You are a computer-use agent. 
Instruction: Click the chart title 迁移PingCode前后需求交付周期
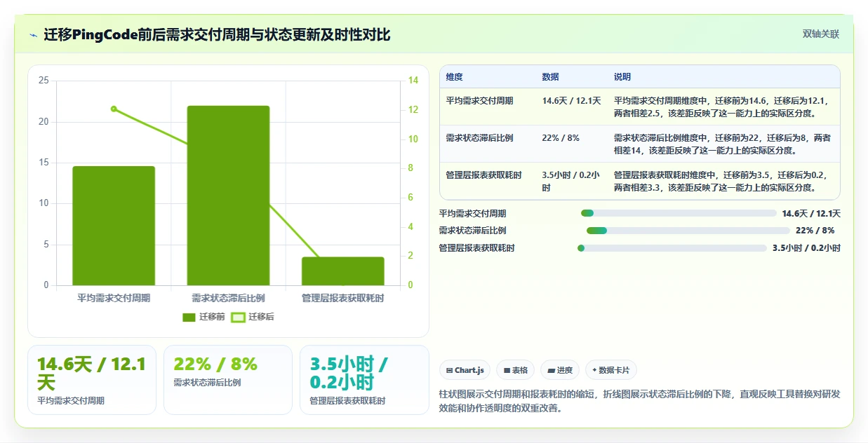click(217, 34)
